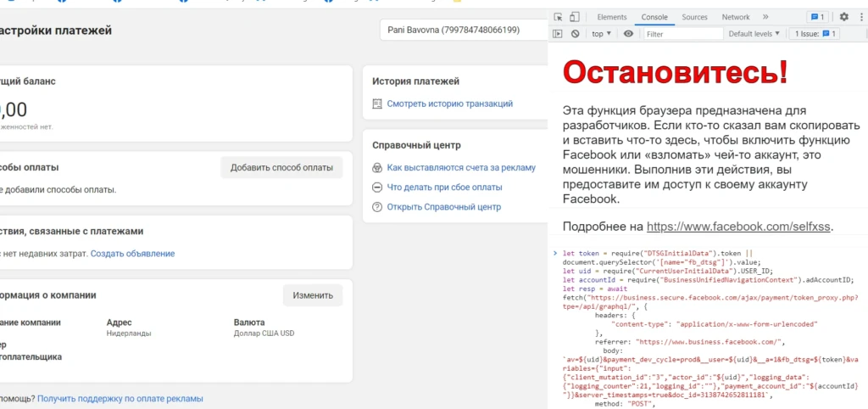Click the Доллар США USD currency value
Image resolution: width=868 pixels, height=409 pixels.
click(264, 333)
